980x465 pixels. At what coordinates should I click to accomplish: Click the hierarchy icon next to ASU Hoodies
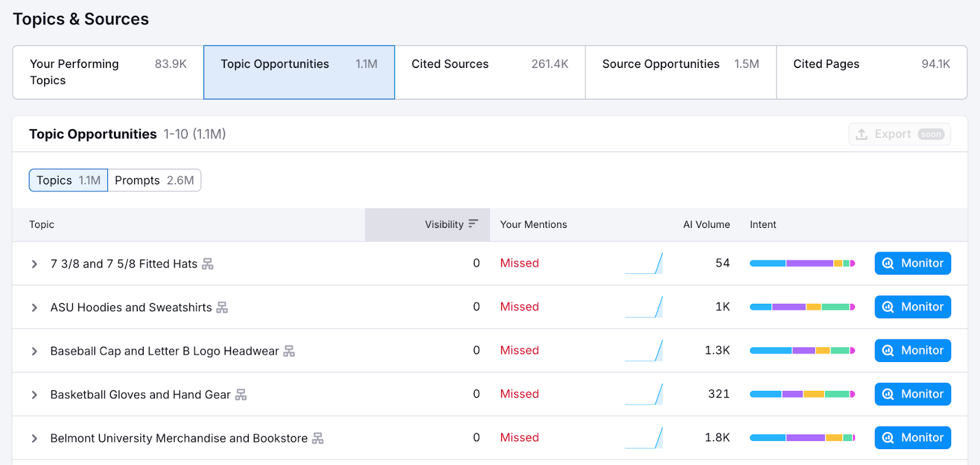tap(222, 308)
